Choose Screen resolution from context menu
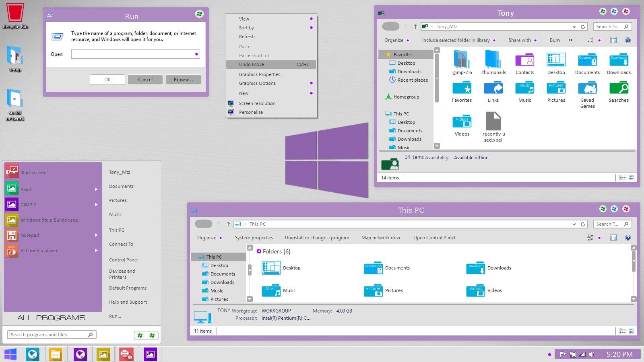The image size is (644, 362). coord(271,103)
